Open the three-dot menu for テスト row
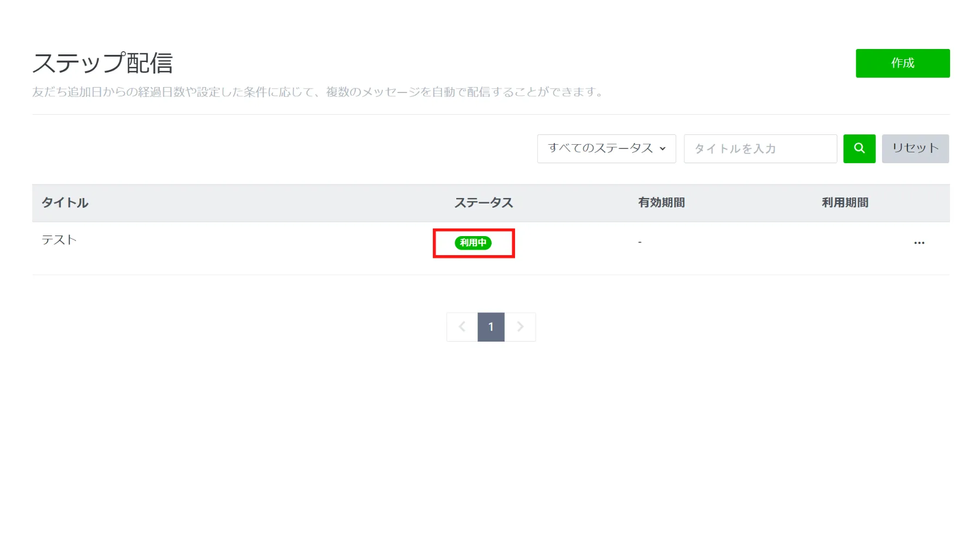The height and width of the screenshot is (544, 980). [919, 243]
